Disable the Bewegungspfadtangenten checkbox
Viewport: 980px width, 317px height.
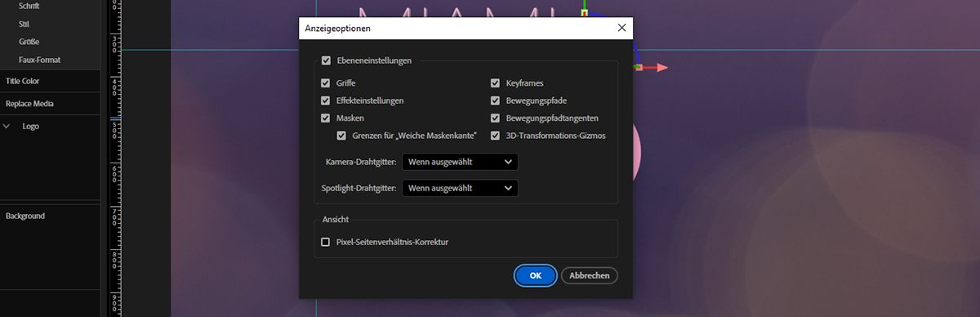point(496,118)
